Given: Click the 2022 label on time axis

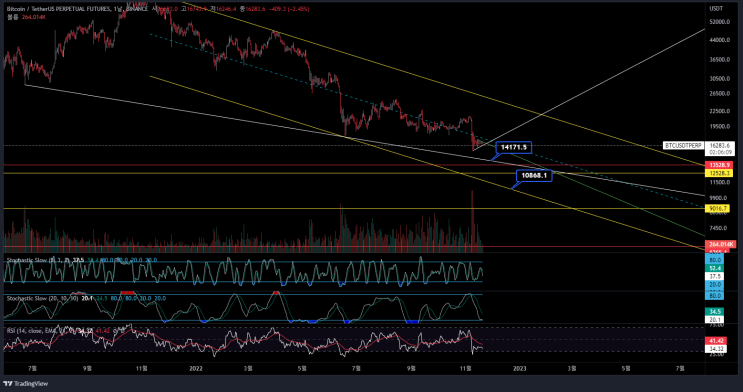Looking at the screenshot, I should [x=196, y=368].
